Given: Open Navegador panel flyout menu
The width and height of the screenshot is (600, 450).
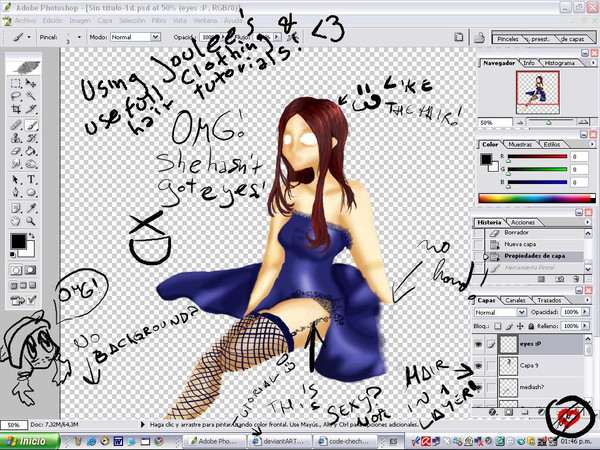Looking at the screenshot, I should pos(593,63).
